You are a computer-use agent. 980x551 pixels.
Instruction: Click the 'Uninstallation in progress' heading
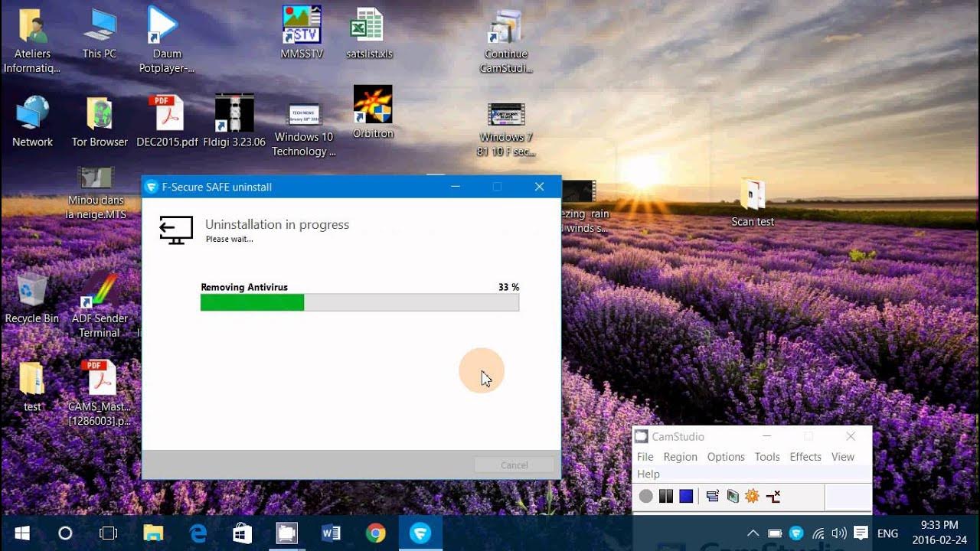(x=277, y=224)
